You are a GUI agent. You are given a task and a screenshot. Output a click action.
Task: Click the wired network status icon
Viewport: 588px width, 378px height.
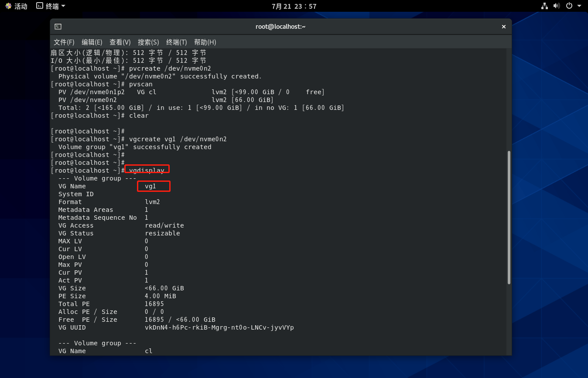pyautogui.click(x=544, y=6)
